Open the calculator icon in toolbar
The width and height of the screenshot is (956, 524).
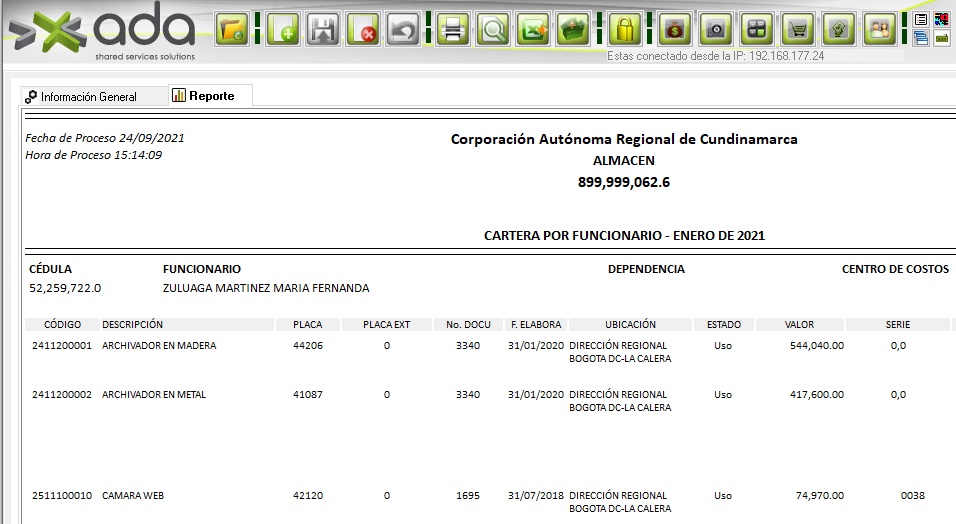(758, 29)
